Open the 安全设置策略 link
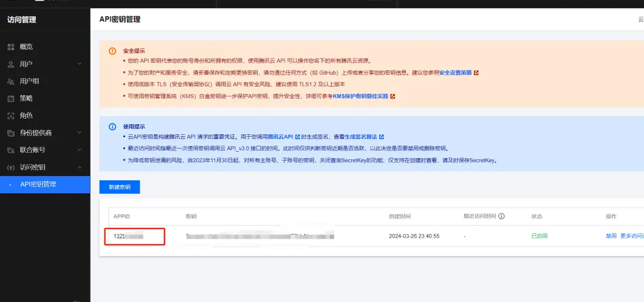This screenshot has height=302, width=644. coord(456,73)
